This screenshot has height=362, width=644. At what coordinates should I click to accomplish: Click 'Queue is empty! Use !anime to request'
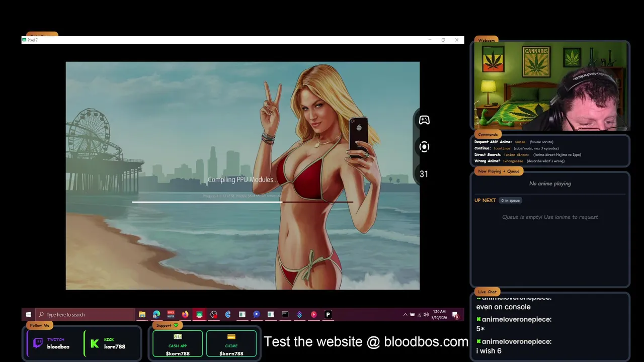(550, 217)
